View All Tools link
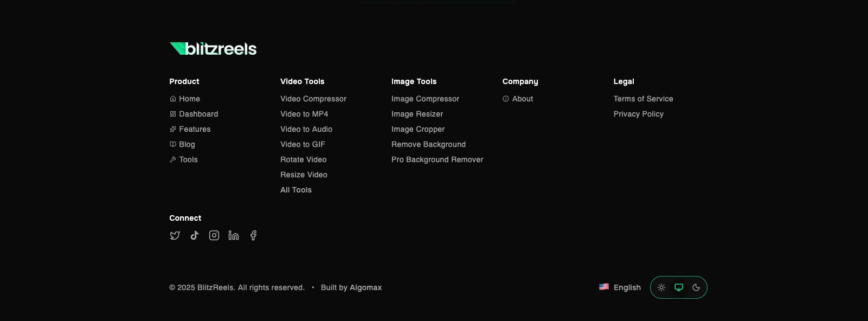The width and height of the screenshot is (868, 321). pos(296,190)
